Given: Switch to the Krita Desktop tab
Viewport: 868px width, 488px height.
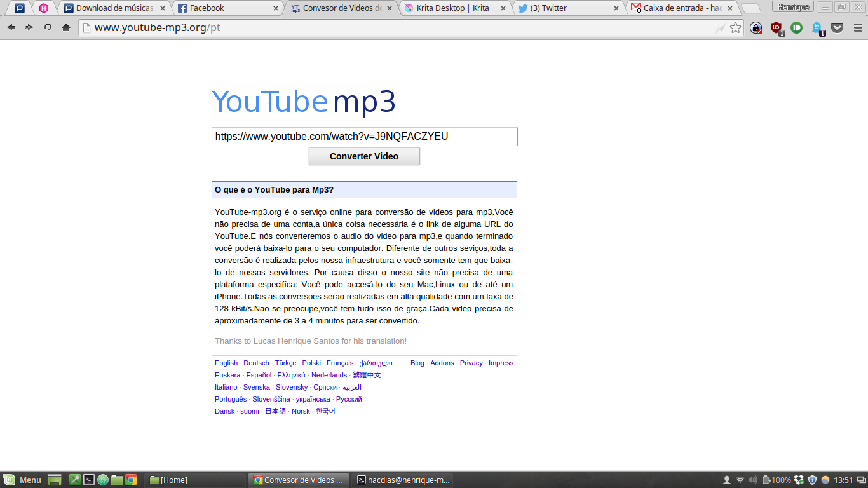Looking at the screenshot, I should (x=456, y=8).
